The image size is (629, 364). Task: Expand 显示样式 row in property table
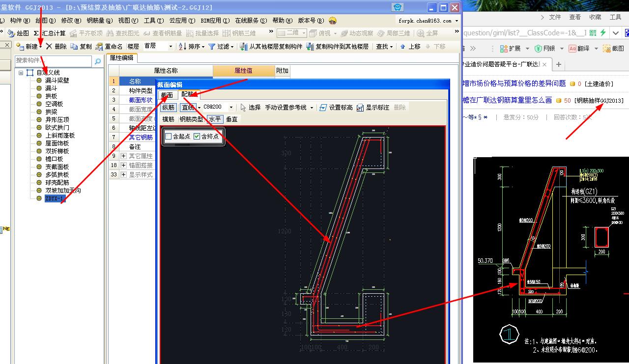(123, 174)
